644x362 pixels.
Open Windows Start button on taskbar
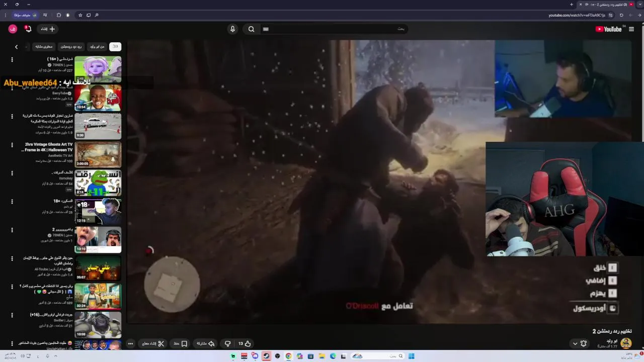(x=411, y=356)
